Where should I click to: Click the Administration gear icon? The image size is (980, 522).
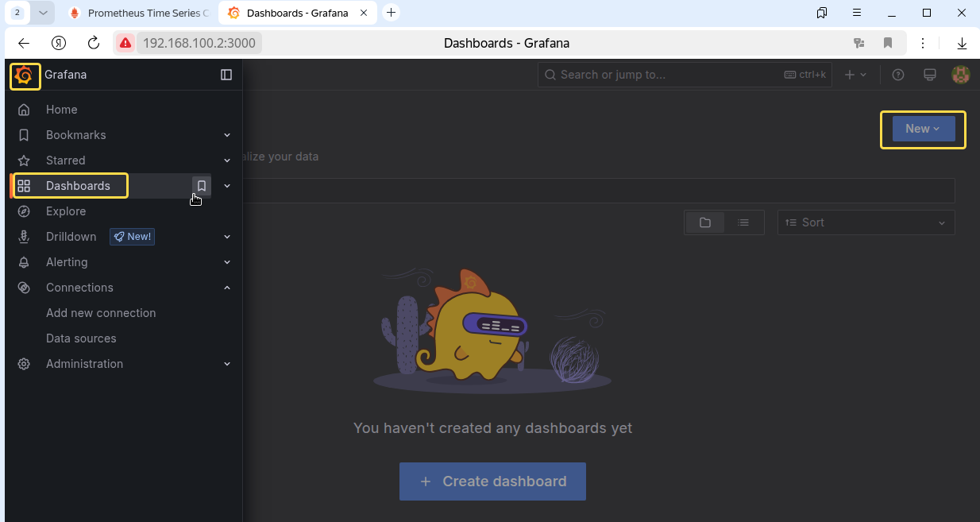(24, 364)
